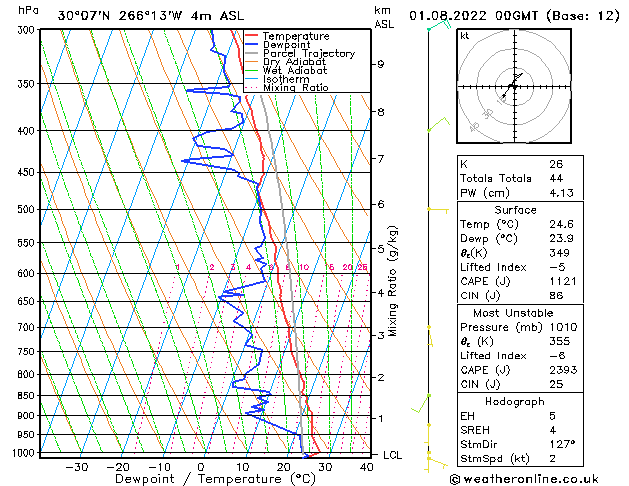Click the Pressure (mb) value 1010
The width and height of the screenshot is (629, 486).
click(563, 327)
